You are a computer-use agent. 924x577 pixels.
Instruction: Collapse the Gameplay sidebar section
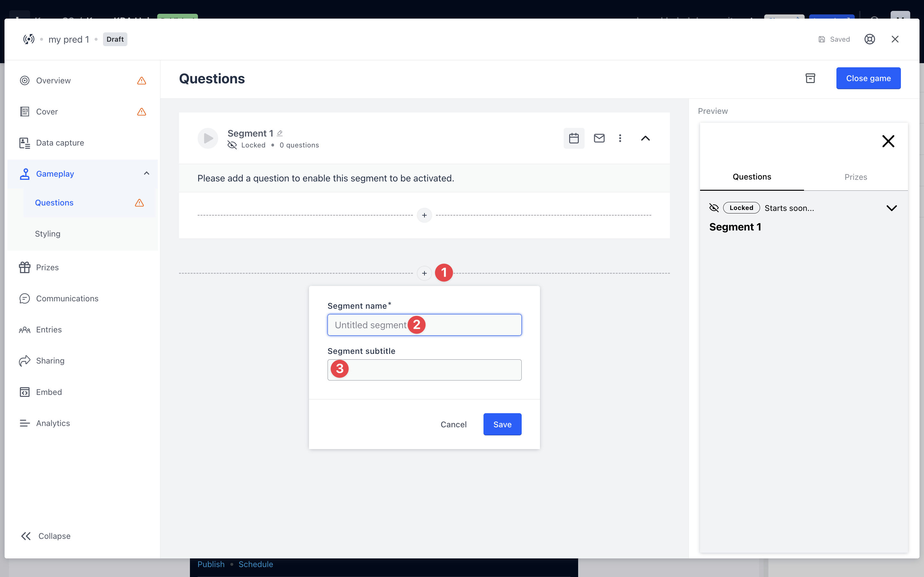pos(146,174)
